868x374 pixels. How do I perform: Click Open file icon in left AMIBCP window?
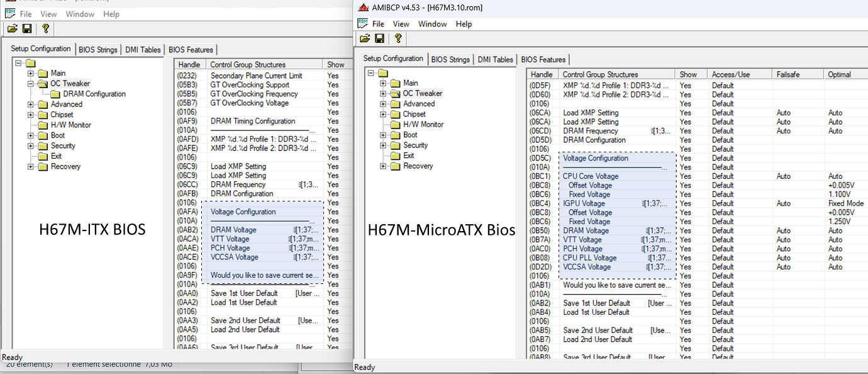12,28
